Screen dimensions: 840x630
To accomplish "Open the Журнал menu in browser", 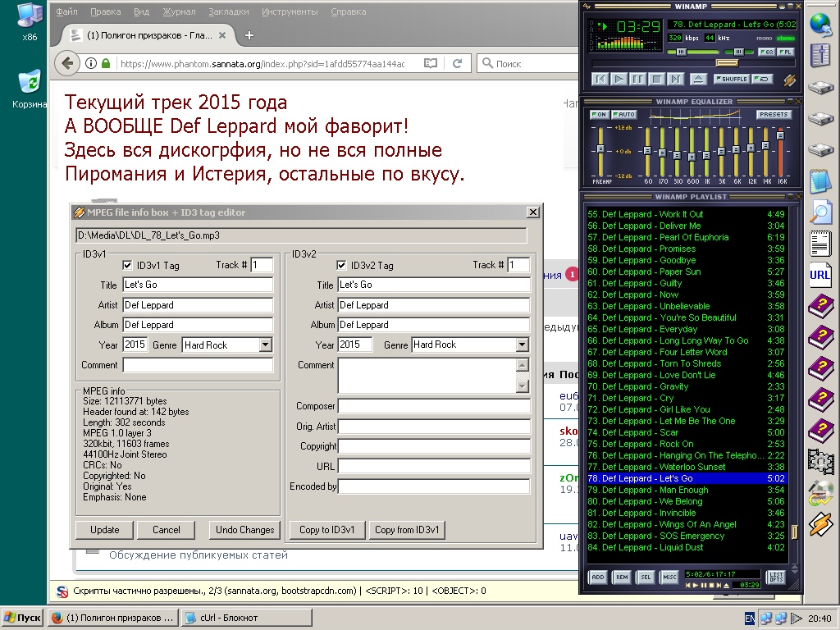I will (179, 11).
